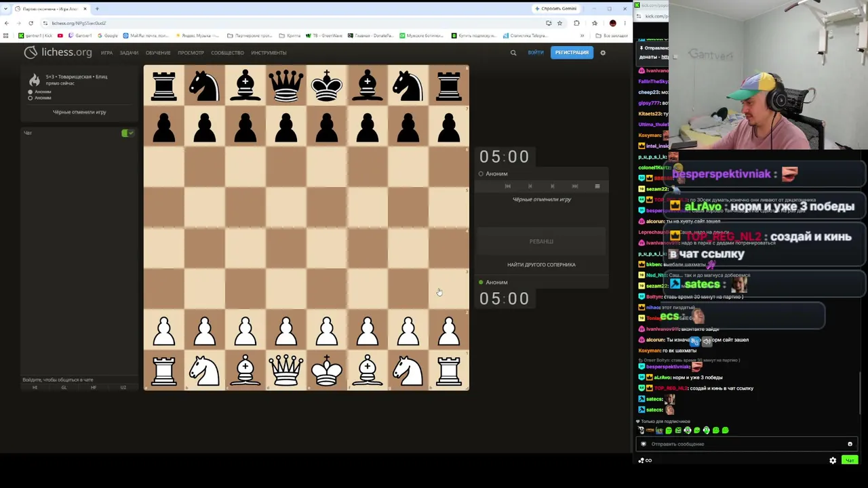Click browser reload icon
Image resolution: width=868 pixels, height=488 pixels.
pos(31,23)
